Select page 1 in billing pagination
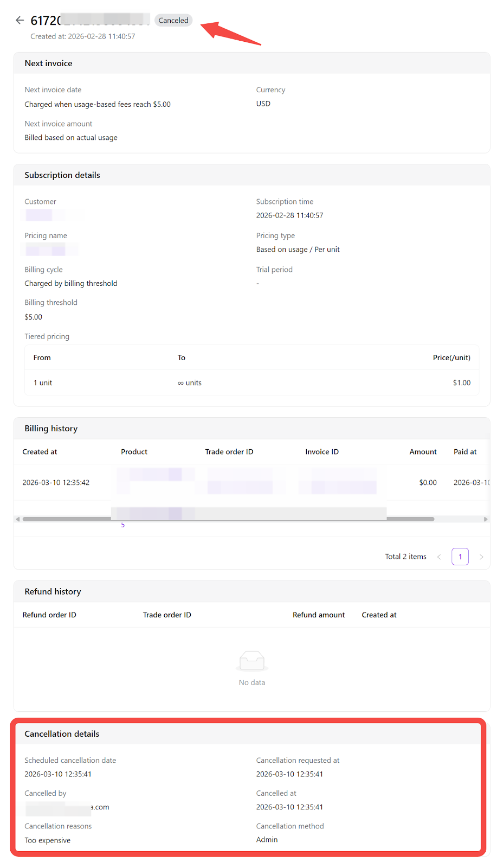Screen dimensions: 497x868 click(460, 557)
